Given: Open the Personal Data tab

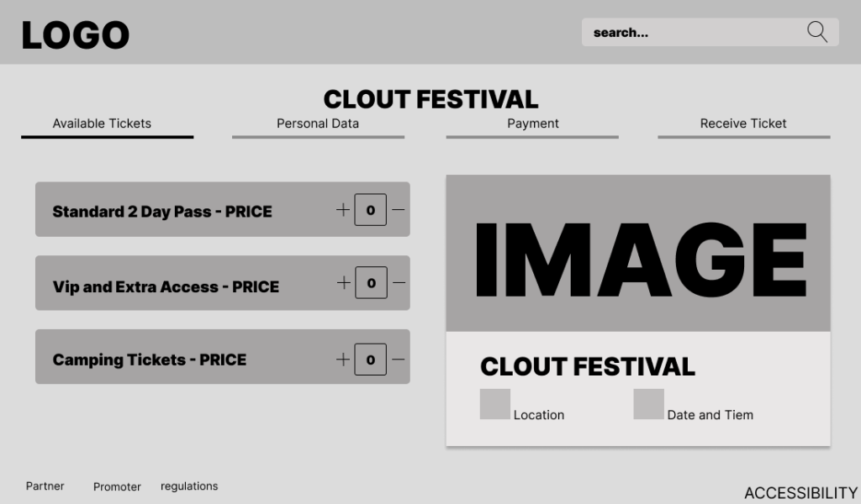Looking at the screenshot, I should coord(318,123).
